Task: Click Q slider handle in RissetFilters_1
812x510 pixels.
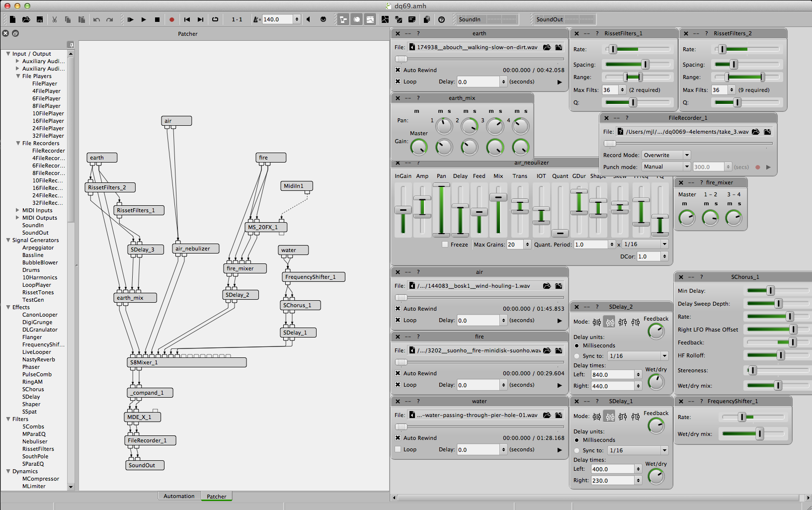Action: click(633, 102)
